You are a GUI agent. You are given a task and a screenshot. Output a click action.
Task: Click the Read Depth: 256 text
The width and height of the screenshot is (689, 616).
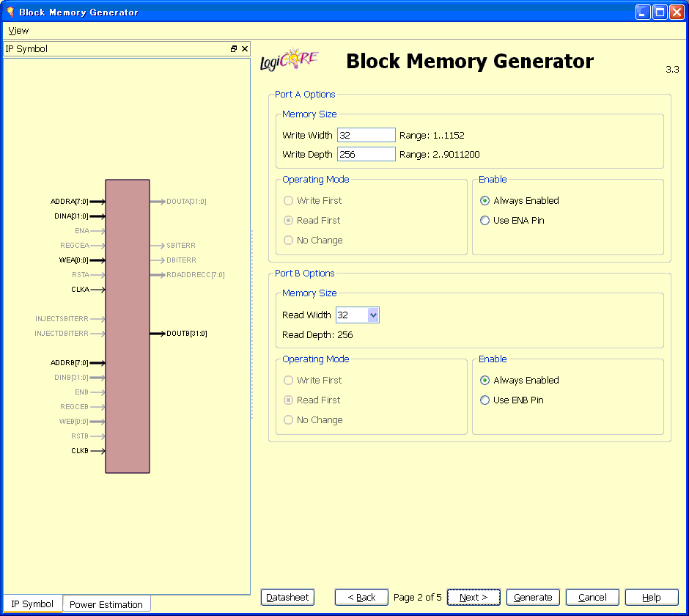pyautogui.click(x=317, y=334)
